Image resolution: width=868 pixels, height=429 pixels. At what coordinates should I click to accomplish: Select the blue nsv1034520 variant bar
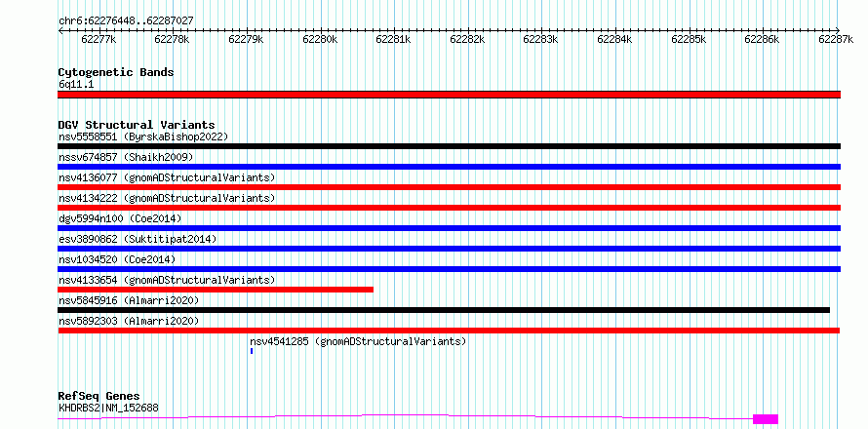click(450, 269)
